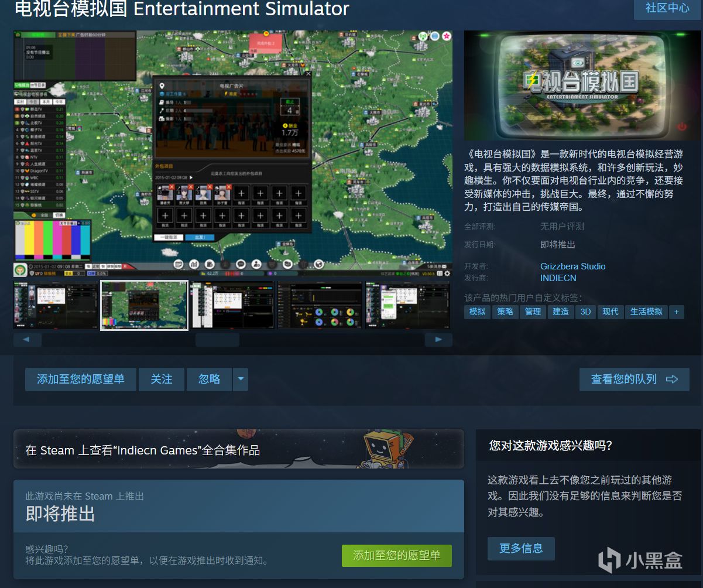Viewport: 703px width, 588px height.
Task: Click the plus button after the tags
Action: click(677, 312)
